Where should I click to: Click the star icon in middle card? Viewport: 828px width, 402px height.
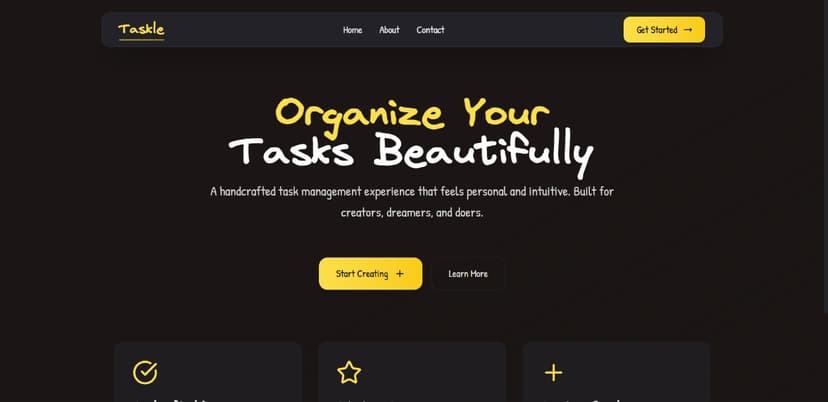click(x=349, y=373)
